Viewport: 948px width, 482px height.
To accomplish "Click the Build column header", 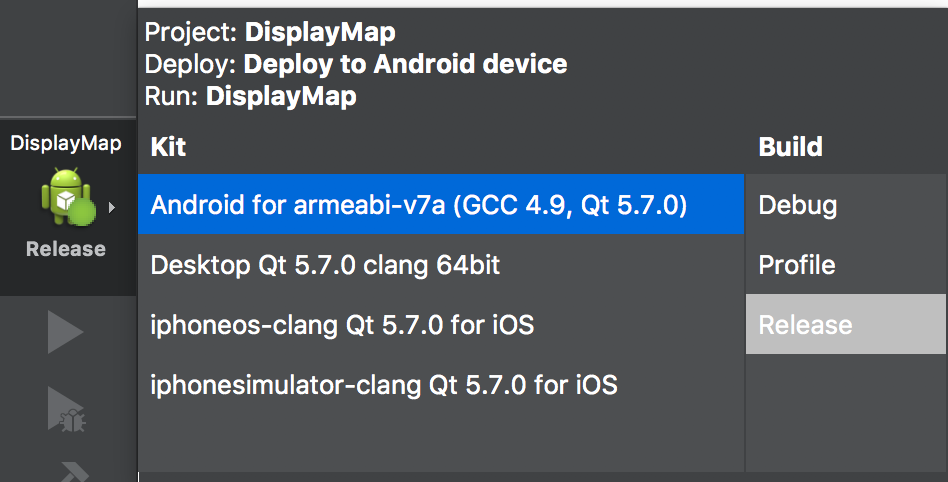I will pos(790,148).
